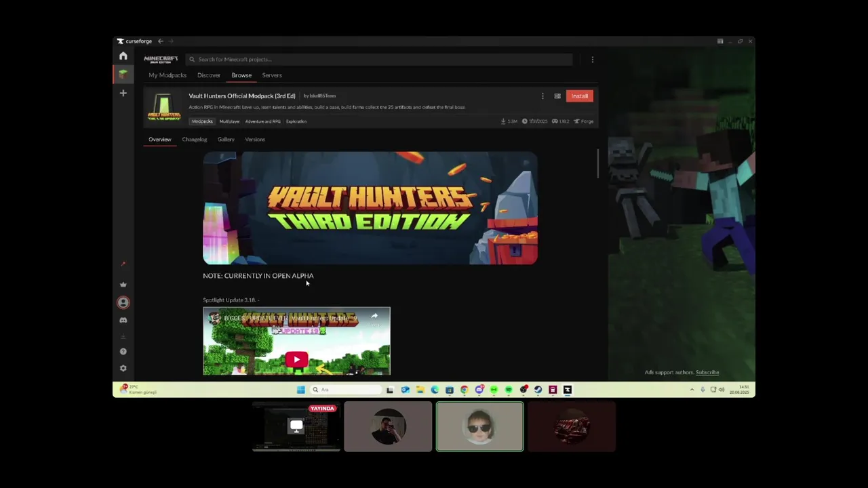Open the Servers tab
Image resolution: width=868 pixels, height=488 pixels.
tap(272, 75)
